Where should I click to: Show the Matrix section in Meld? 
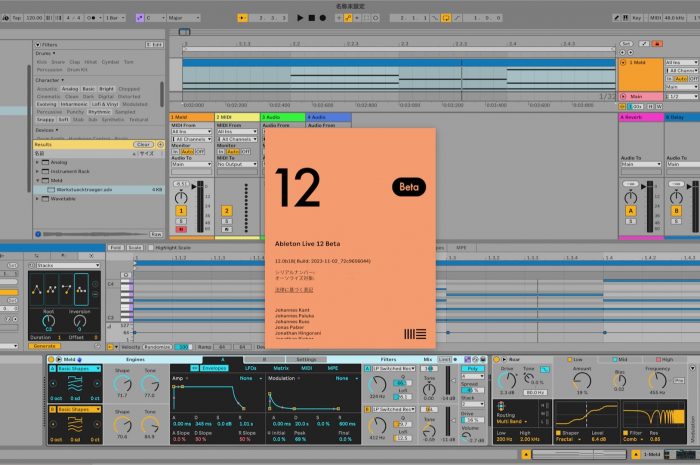(x=281, y=368)
